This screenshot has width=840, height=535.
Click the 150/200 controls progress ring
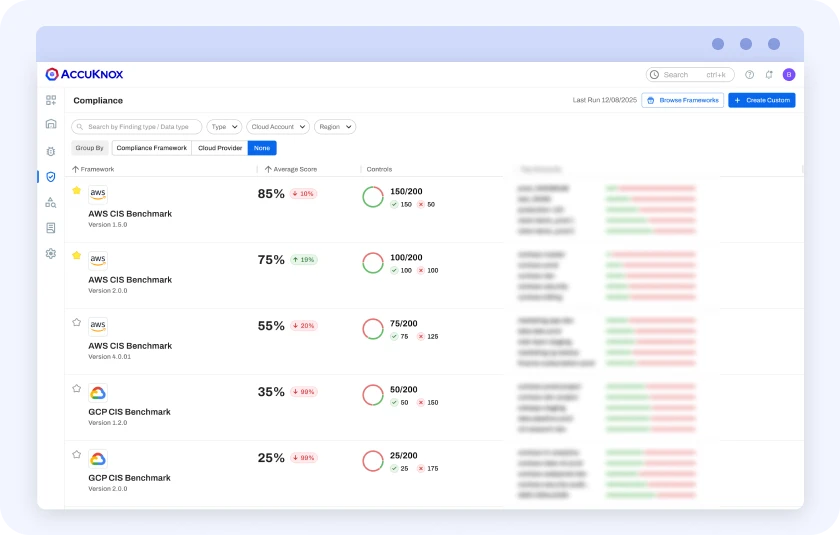tap(373, 197)
